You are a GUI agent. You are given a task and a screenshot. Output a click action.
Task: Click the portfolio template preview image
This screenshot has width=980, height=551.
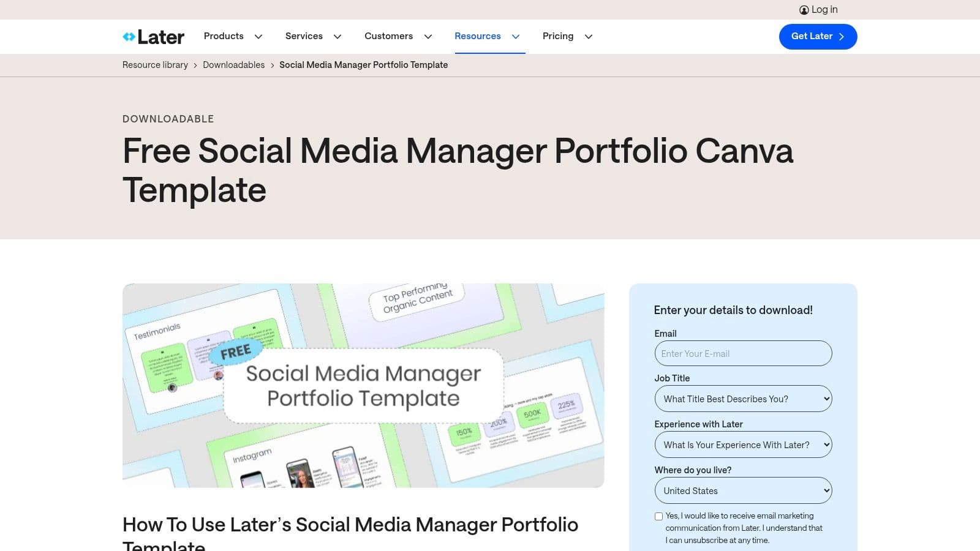[364, 385]
